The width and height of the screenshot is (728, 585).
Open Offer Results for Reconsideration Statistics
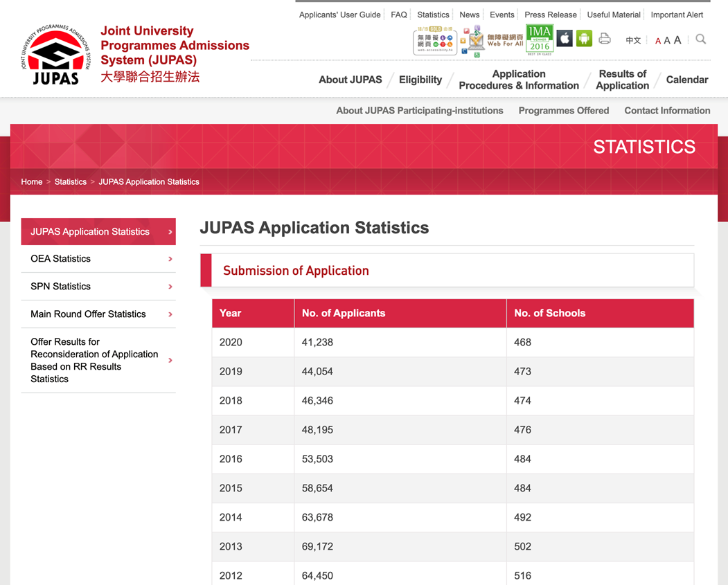point(98,361)
